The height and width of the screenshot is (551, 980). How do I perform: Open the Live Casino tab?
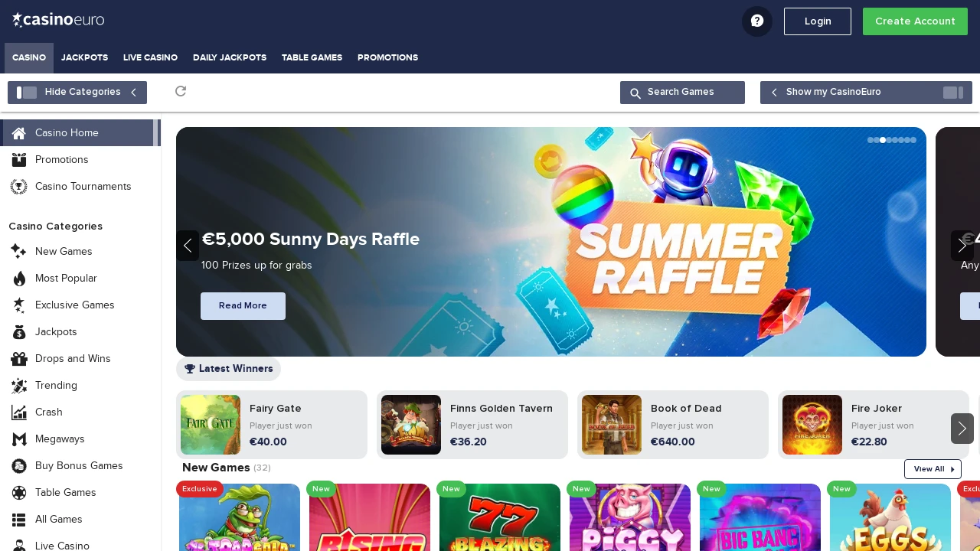150,58
